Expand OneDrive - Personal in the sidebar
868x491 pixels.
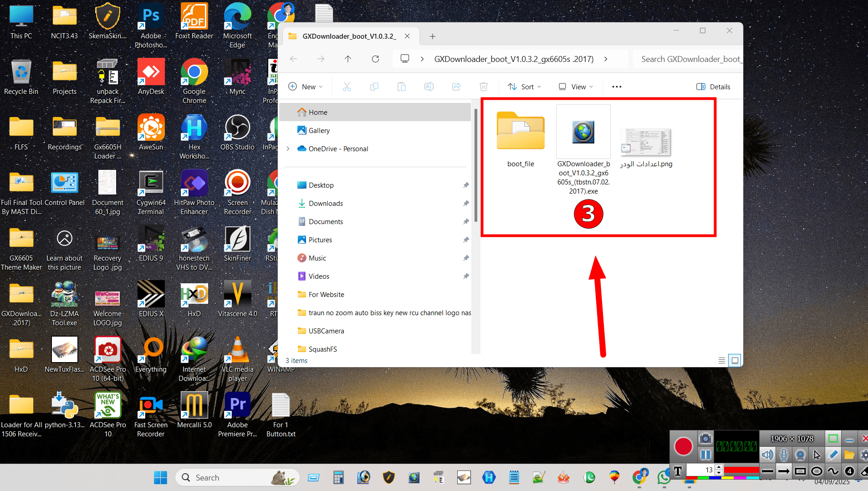coord(288,148)
